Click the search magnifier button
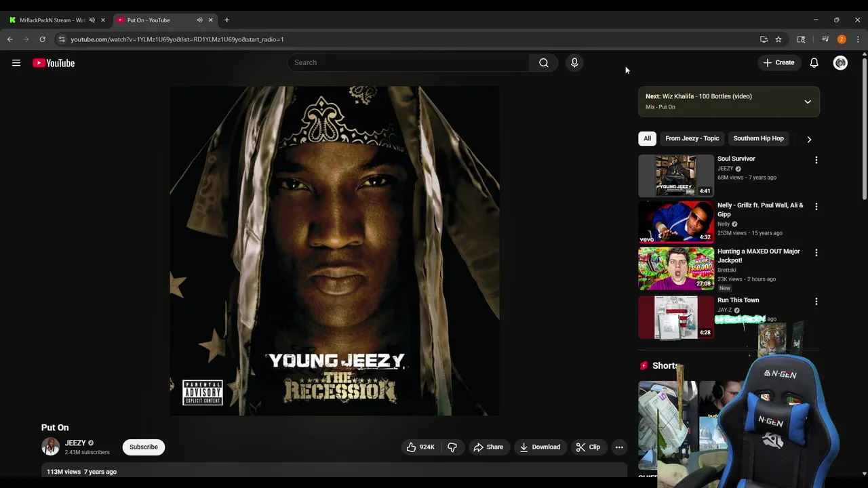868x488 pixels. [x=544, y=63]
